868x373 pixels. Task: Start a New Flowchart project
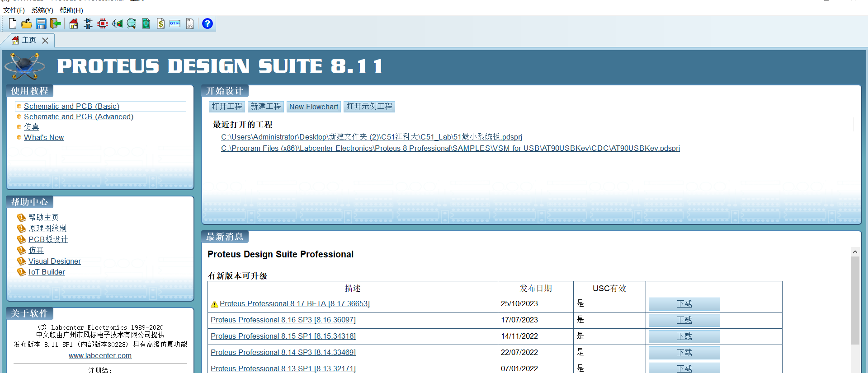pyautogui.click(x=314, y=107)
